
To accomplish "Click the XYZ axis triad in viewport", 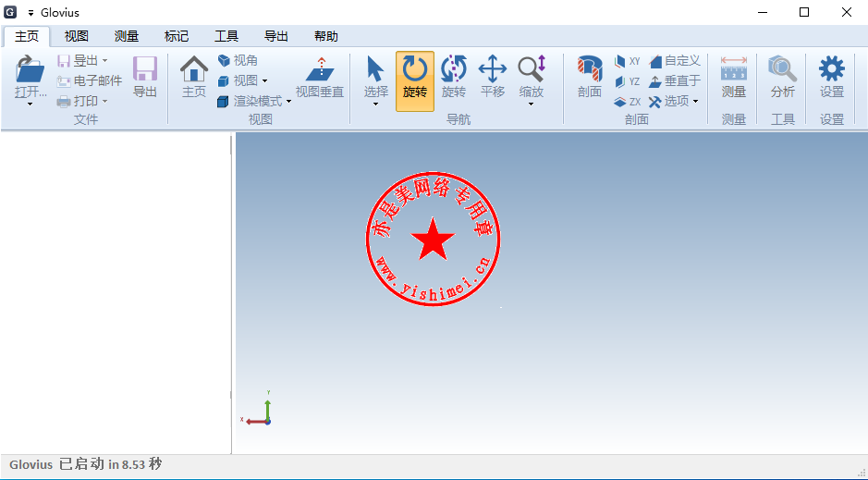I will tap(257, 409).
